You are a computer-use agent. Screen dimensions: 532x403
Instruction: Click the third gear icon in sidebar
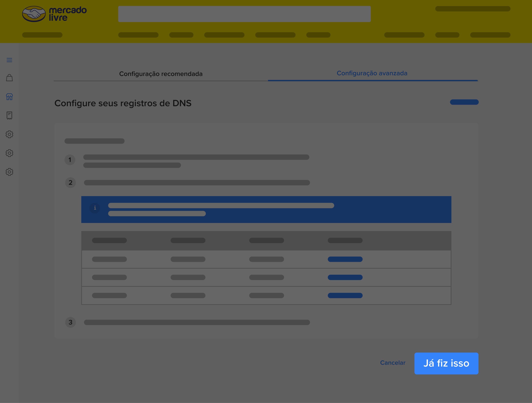tap(9, 172)
